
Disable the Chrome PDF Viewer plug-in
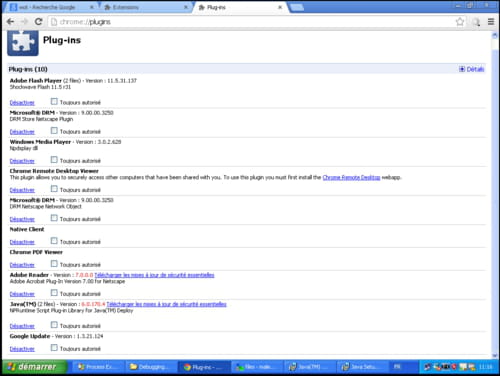coord(22,265)
